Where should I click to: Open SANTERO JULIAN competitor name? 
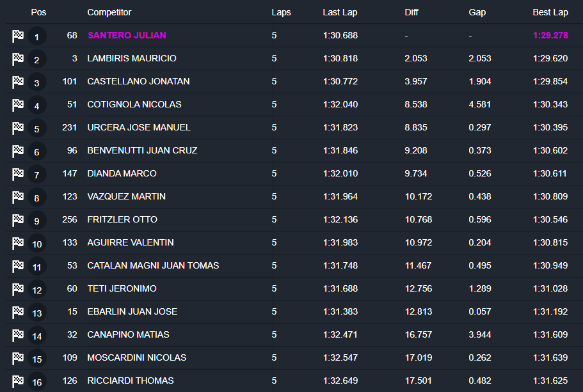click(127, 35)
